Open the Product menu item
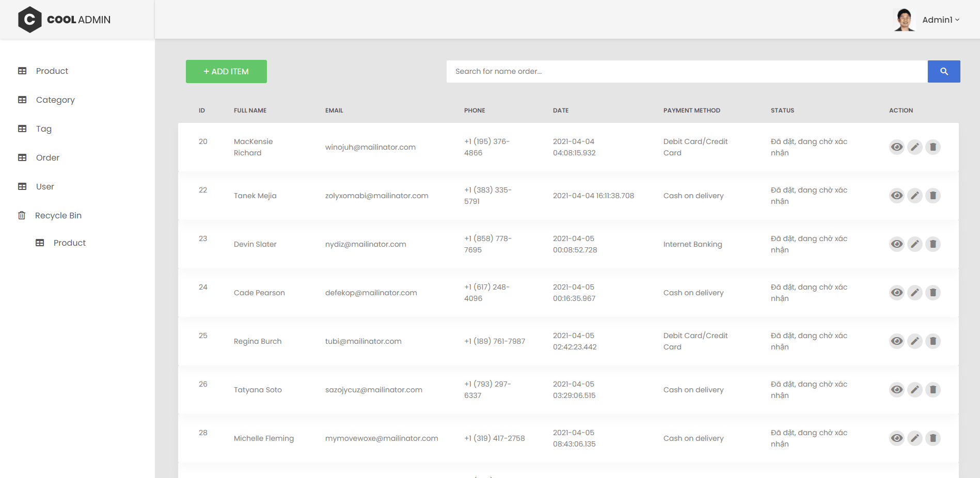 52,71
